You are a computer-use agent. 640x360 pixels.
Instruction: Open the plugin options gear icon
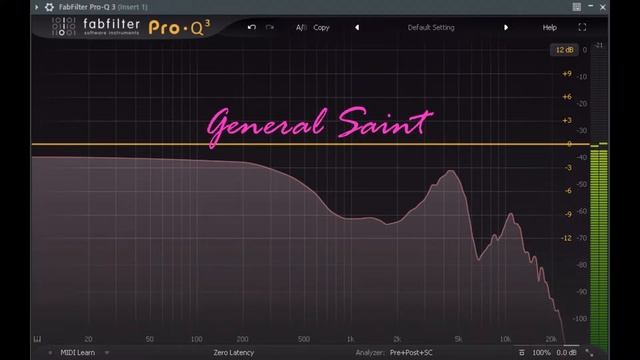point(49,7)
